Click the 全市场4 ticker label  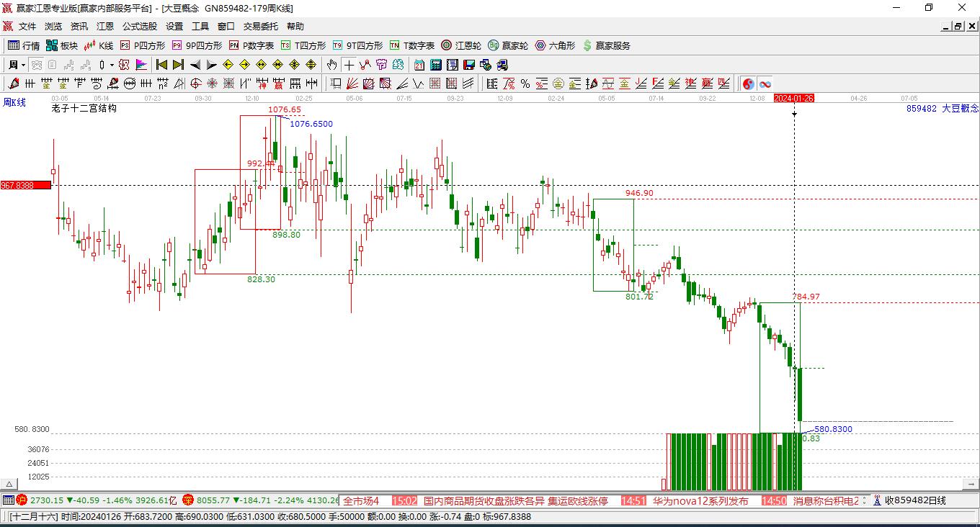coord(360,500)
